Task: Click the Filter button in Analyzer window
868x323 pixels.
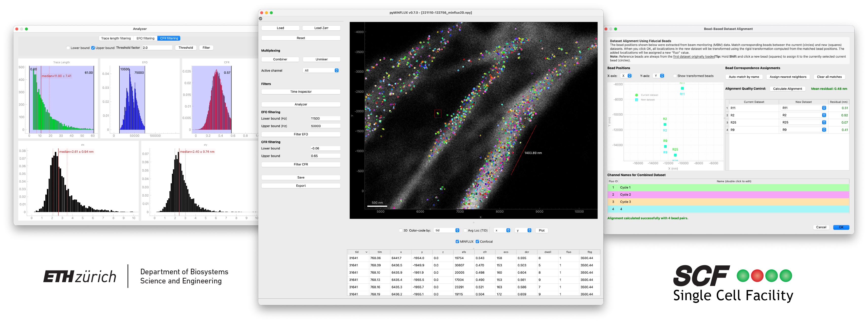Action: coord(206,48)
